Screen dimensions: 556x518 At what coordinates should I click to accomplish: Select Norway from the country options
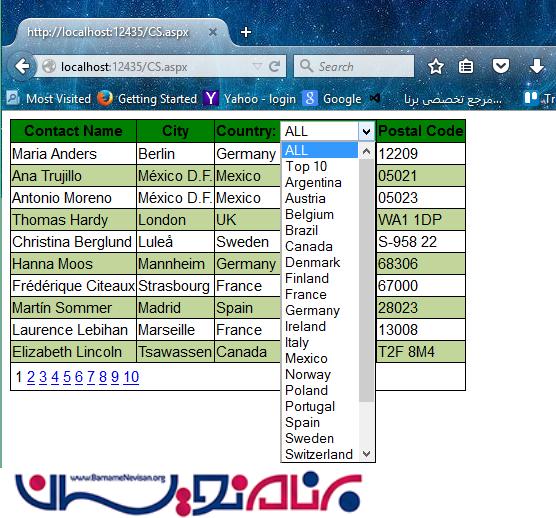[x=320, y=374]
